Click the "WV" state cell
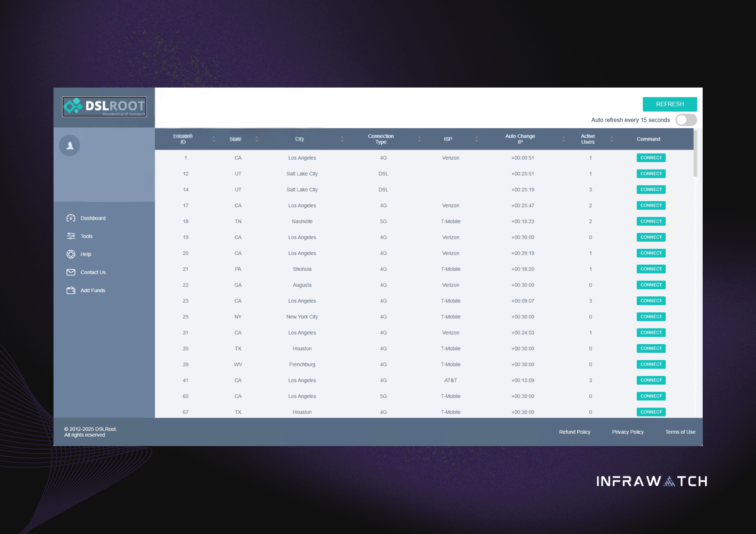Image resolution: width=756 pixels, height=534 pixels. pos(238,364)
